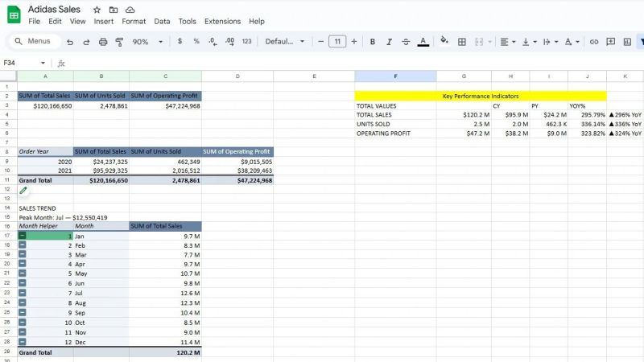Select the Key Performance Indicators cell
The image size is (644, 362).
(x=481, y=96)
